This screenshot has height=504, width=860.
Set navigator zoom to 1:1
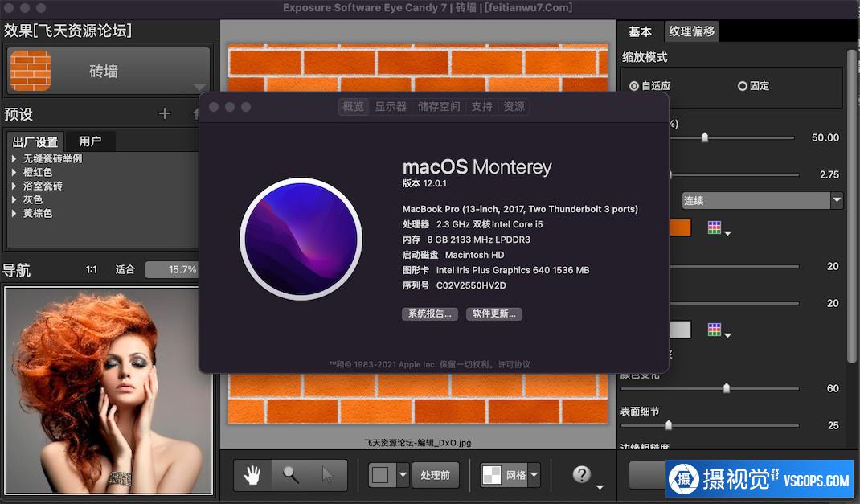coord(91,269)
